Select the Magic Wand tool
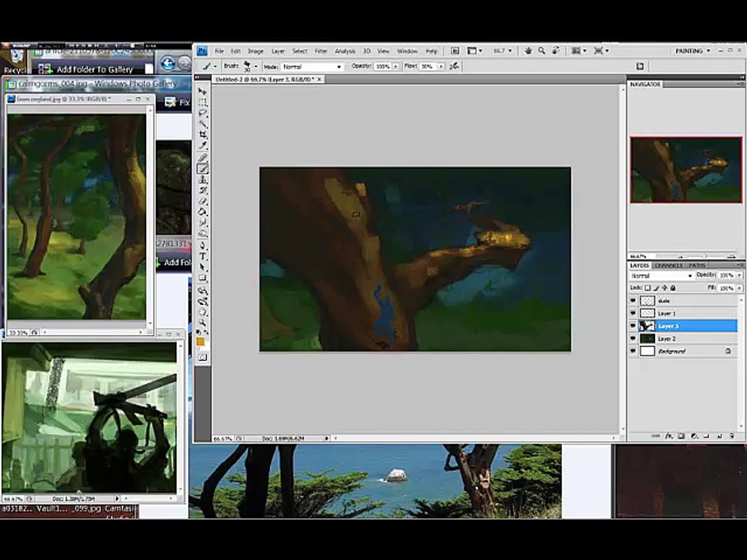 tap(202, 124)
